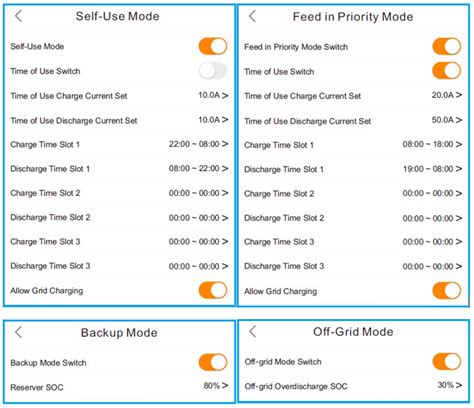Open Discharge Time Slot 1 19:00 ~ 08:00
This screenshot has width=474, height=408.
353,169
